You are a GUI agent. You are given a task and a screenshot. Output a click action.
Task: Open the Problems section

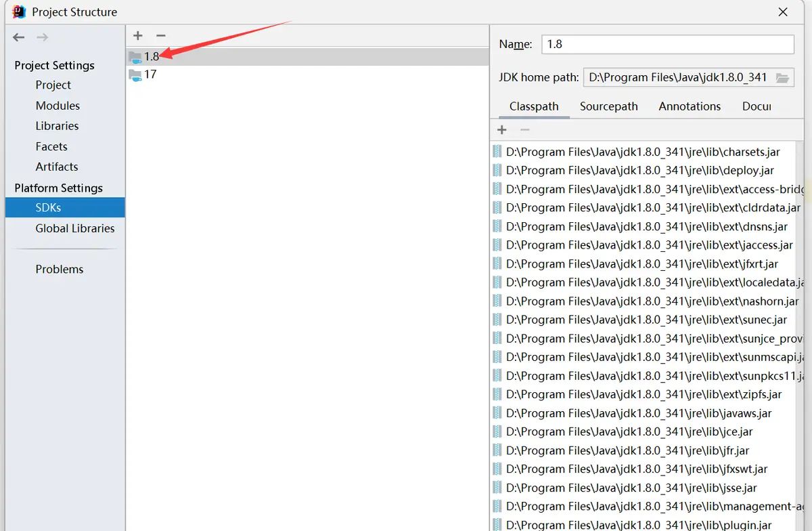[60, 269]
